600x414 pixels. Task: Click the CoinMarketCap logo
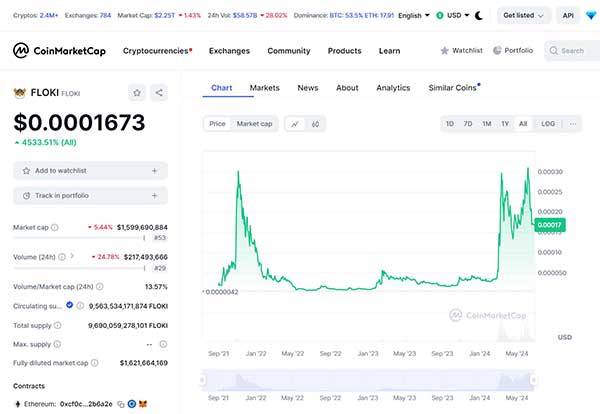[x=59, y=51]
